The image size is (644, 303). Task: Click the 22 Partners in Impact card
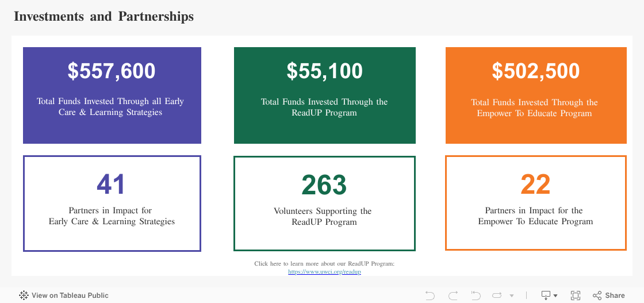tap(536, 203)
